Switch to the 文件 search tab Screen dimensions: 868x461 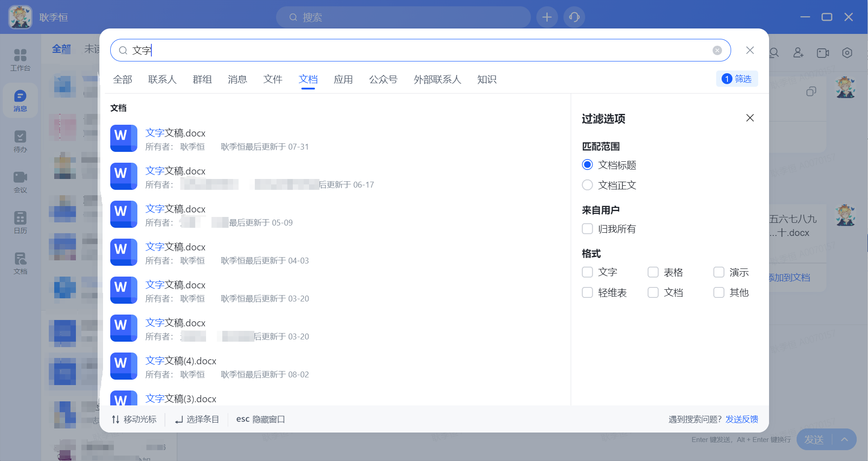(272, 80)
